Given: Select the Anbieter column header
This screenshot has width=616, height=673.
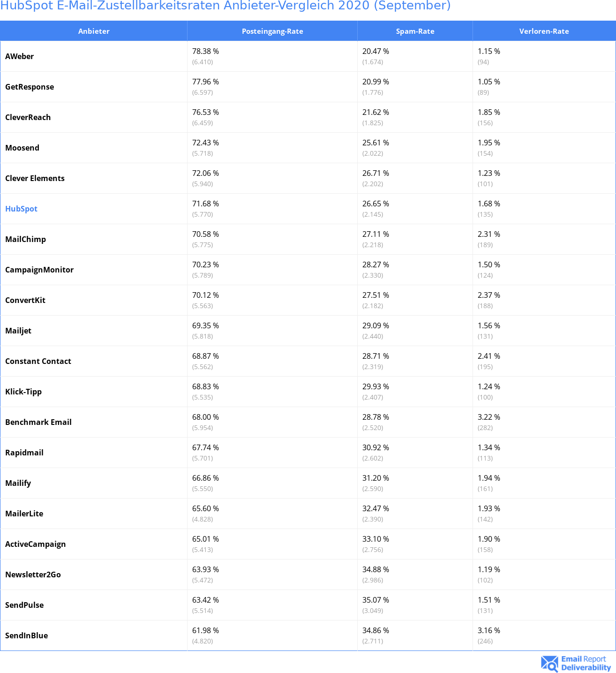Looking at the screenshot, I should coord(94,31).
